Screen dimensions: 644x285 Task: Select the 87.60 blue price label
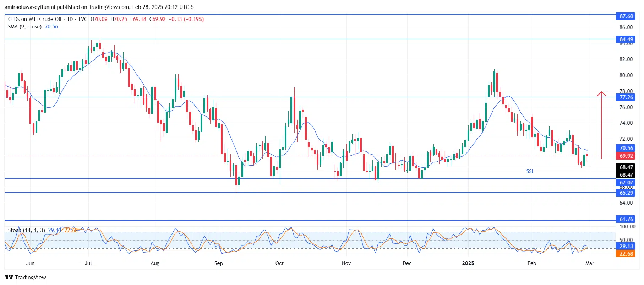click(x=626, y=16)
